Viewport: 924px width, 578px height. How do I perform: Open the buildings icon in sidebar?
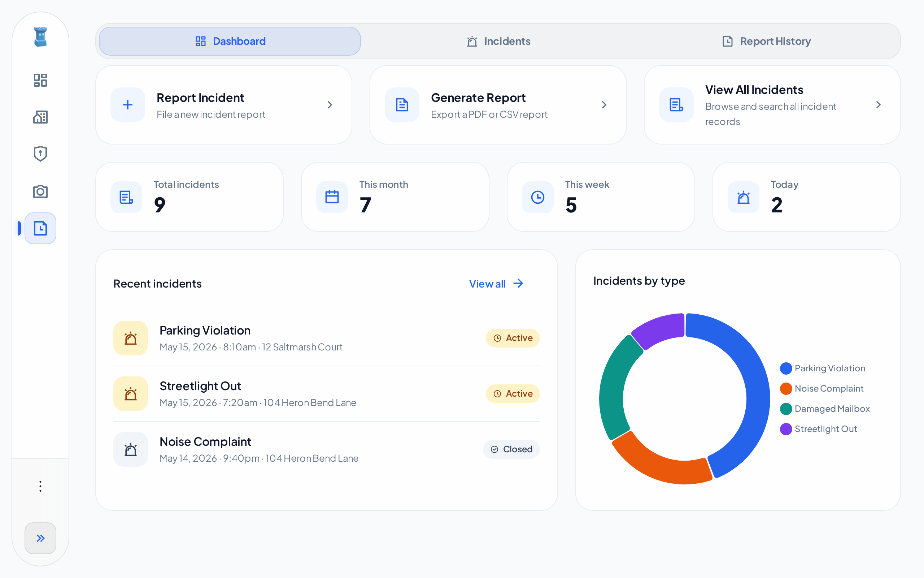(x=40, y=117)
